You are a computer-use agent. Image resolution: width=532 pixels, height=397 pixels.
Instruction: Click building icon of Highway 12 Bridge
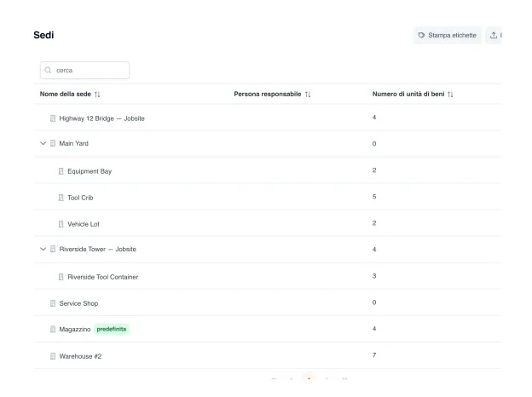[53, 118]
